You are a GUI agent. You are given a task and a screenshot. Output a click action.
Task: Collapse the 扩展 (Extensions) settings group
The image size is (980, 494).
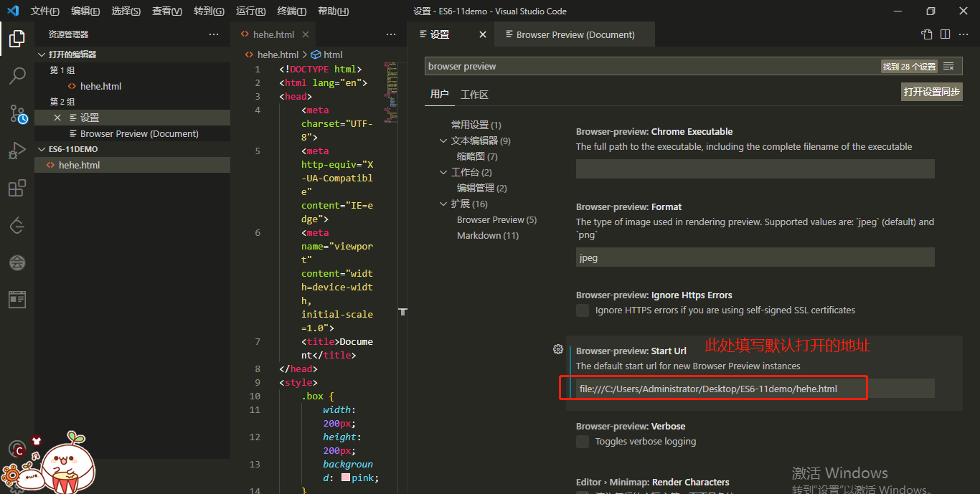[443, 204]
